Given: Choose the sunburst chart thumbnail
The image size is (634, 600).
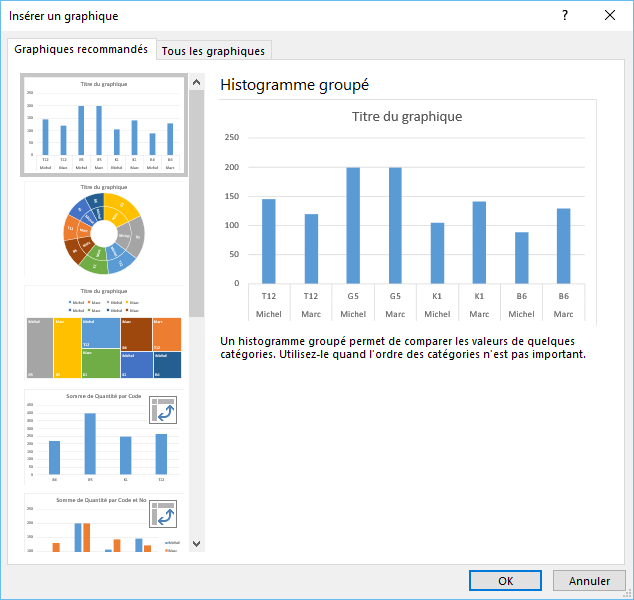Looking at the screenshot, I should pyautogui.click(x=104, y=230).
